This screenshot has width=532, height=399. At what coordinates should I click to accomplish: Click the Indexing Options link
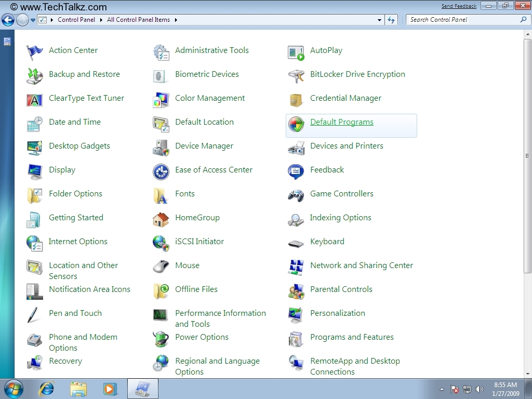tap(341, 218)
